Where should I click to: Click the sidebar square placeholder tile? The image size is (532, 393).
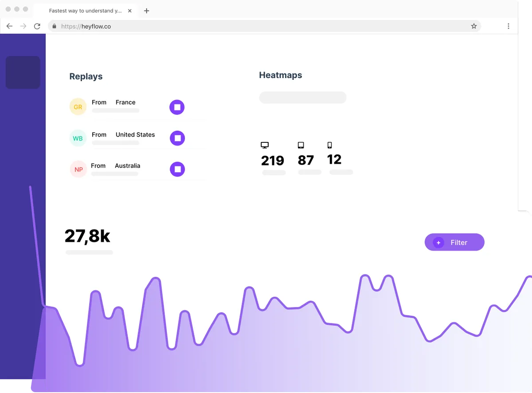click(x=23, y=72)
